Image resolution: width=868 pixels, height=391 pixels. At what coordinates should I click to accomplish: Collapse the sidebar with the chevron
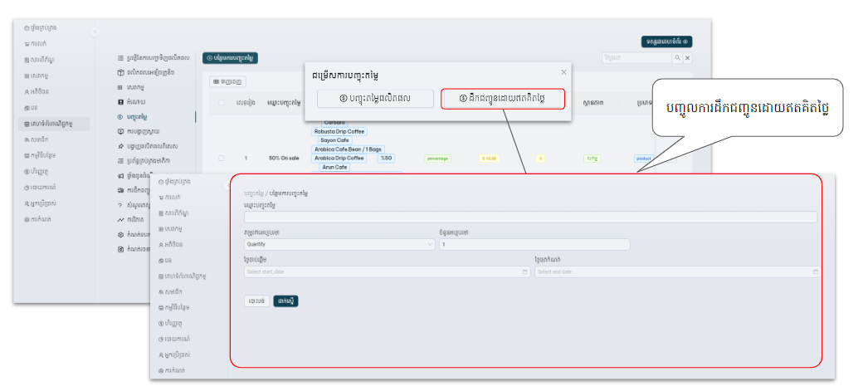(x=95, y=32)
